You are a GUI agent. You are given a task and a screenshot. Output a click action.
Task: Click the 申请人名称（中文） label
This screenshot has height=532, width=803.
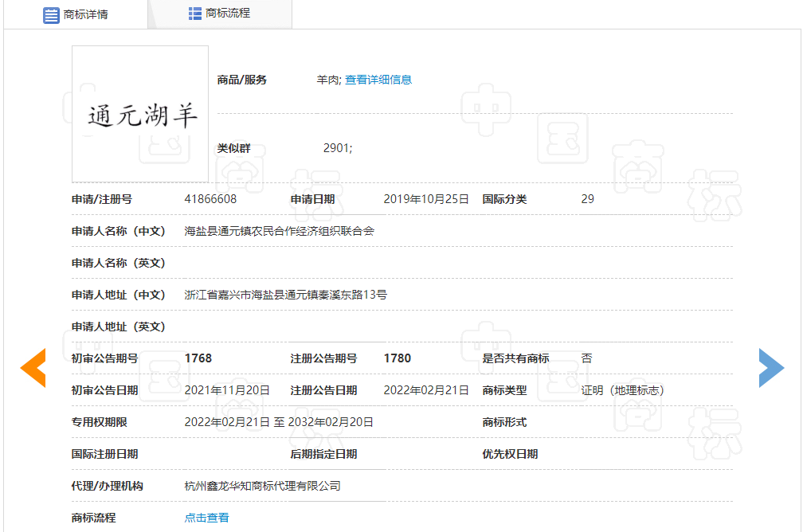click(x=118, y=231)
